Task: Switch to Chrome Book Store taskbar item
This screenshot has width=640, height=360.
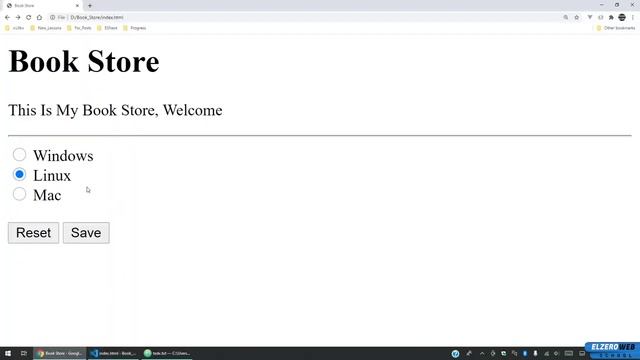Action: [x=60, y=353]
